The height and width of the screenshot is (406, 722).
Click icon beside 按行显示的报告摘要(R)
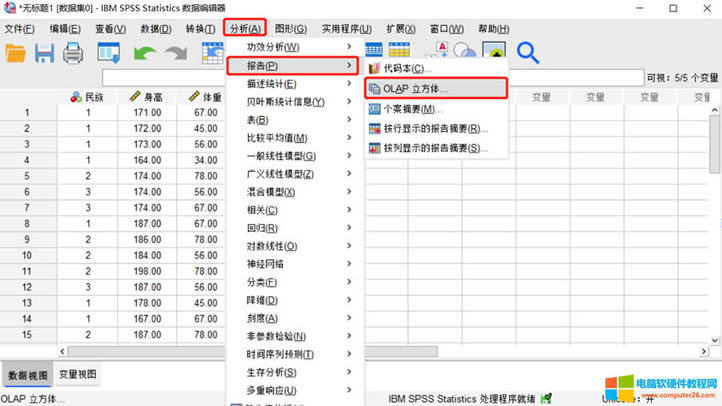click(x=375, y=129)
